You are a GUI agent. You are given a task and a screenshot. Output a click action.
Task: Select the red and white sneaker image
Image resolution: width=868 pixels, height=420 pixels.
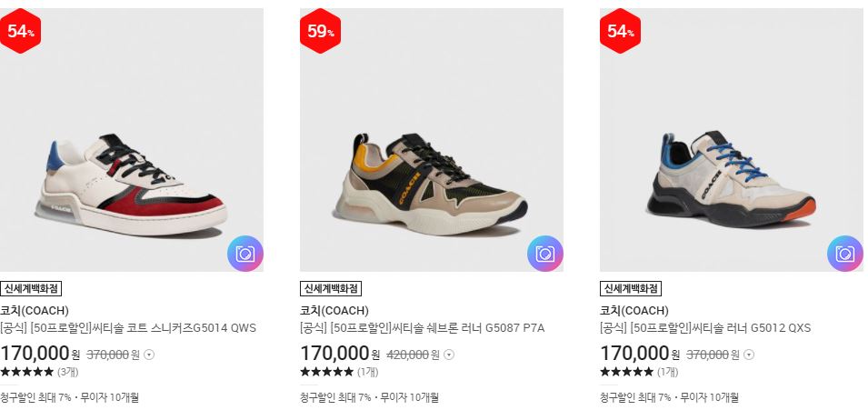pyautogui.click(x=132, y=140)
